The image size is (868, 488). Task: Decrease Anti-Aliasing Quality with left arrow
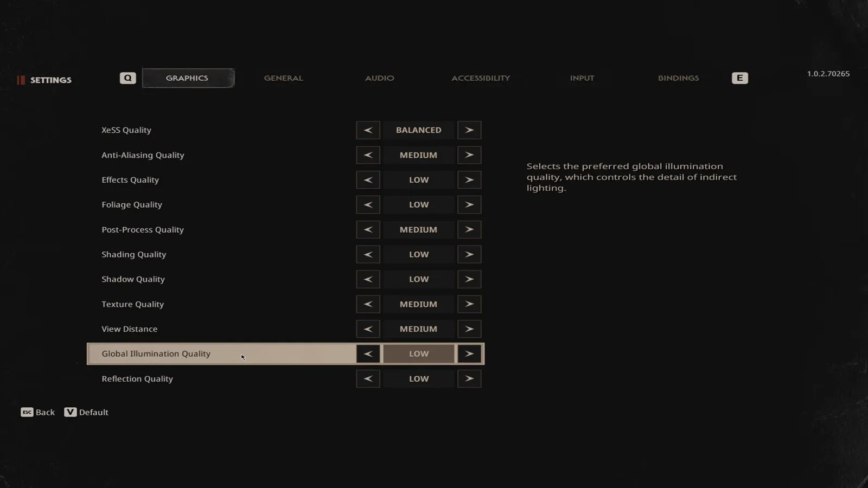(368, 155)
